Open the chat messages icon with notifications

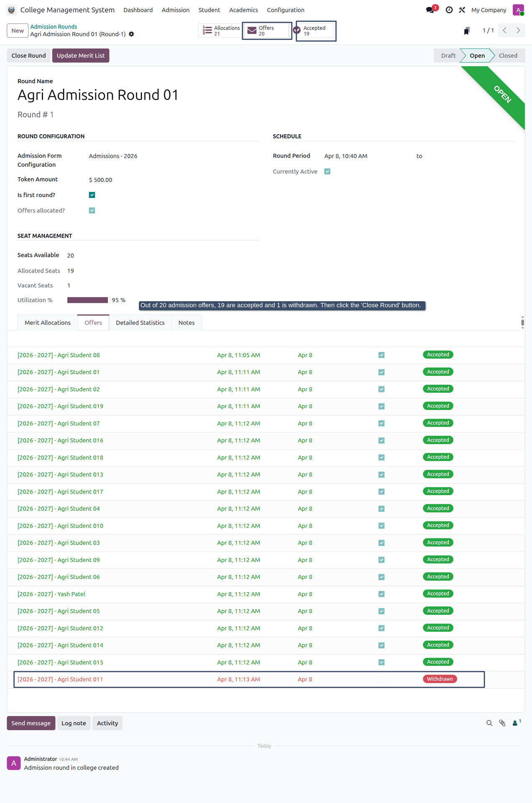pos(431,10)
